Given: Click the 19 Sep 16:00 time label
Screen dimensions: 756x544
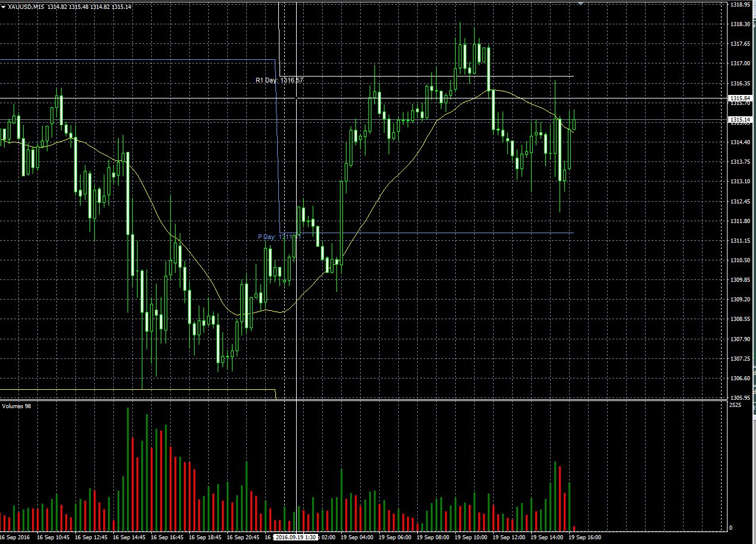Looking at the screenshot, I should (x=584, y=537).
